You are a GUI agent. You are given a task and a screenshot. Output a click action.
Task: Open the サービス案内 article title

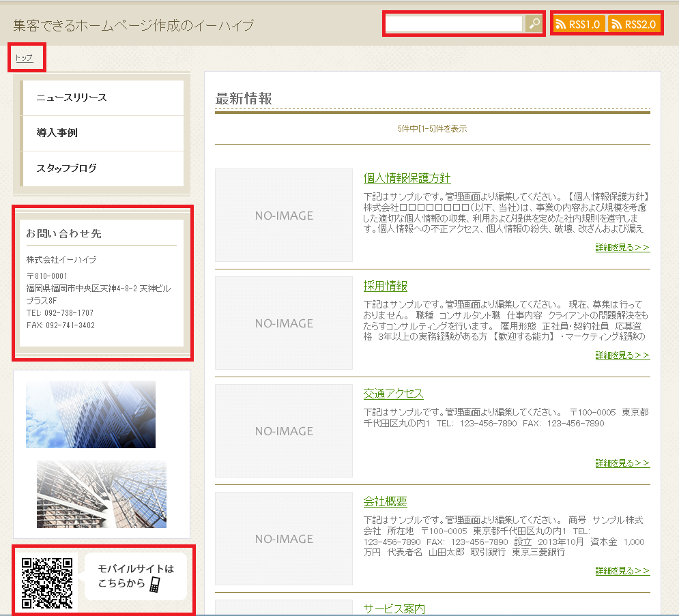394,608
